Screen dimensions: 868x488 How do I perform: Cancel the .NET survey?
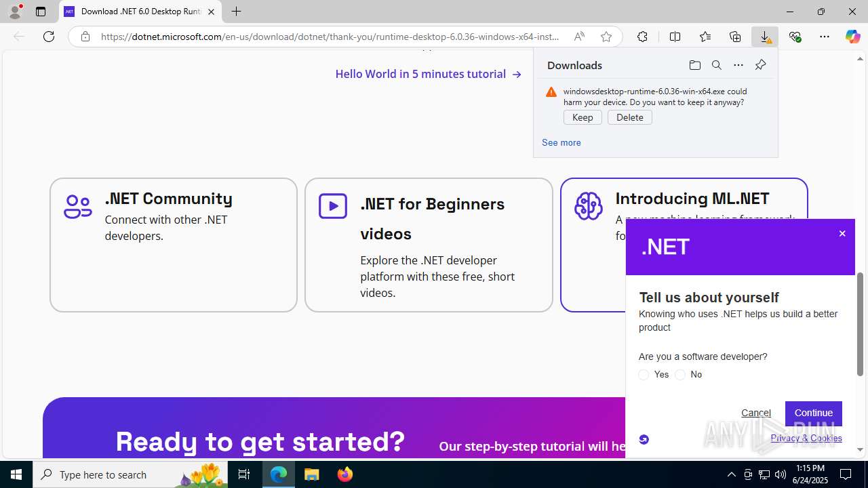coord(755,413)
